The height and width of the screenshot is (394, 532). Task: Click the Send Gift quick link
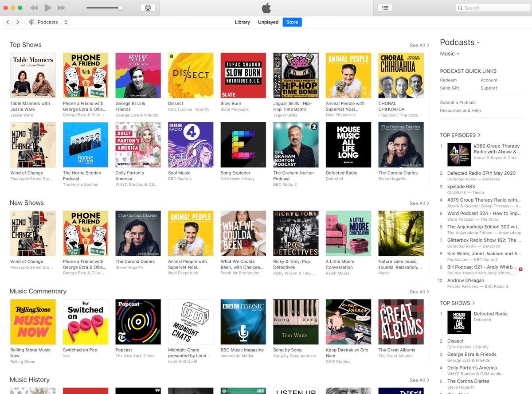point(450,88)
